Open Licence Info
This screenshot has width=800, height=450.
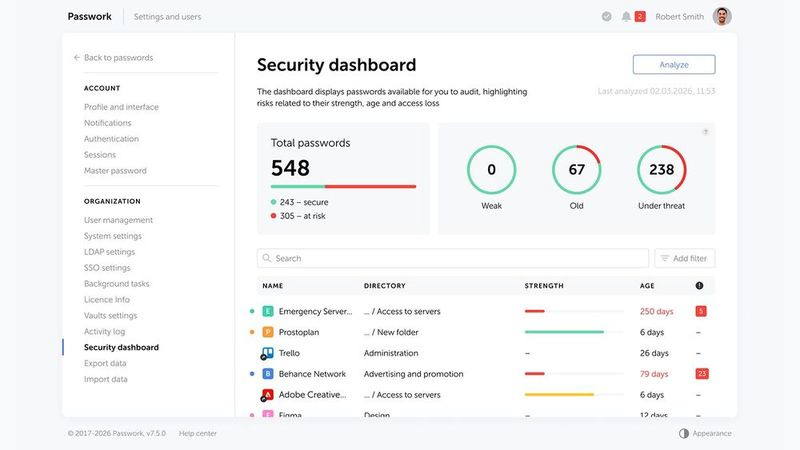[x=107, y=299]
